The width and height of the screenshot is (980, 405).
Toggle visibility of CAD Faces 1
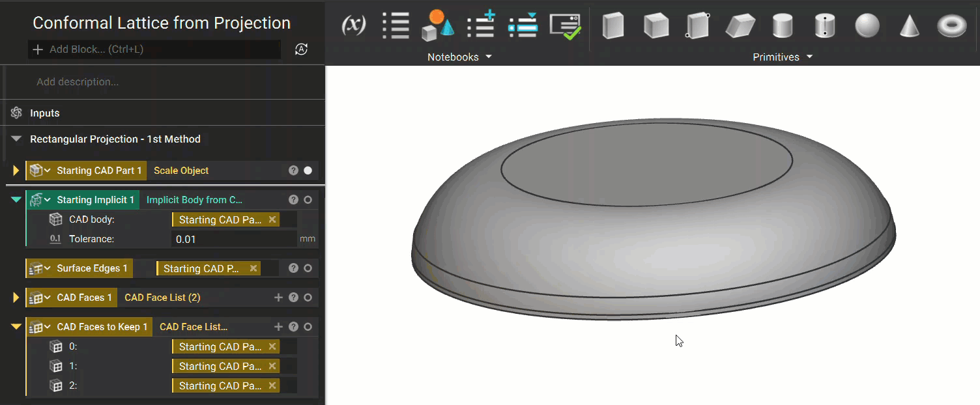[x=308, y=298]
